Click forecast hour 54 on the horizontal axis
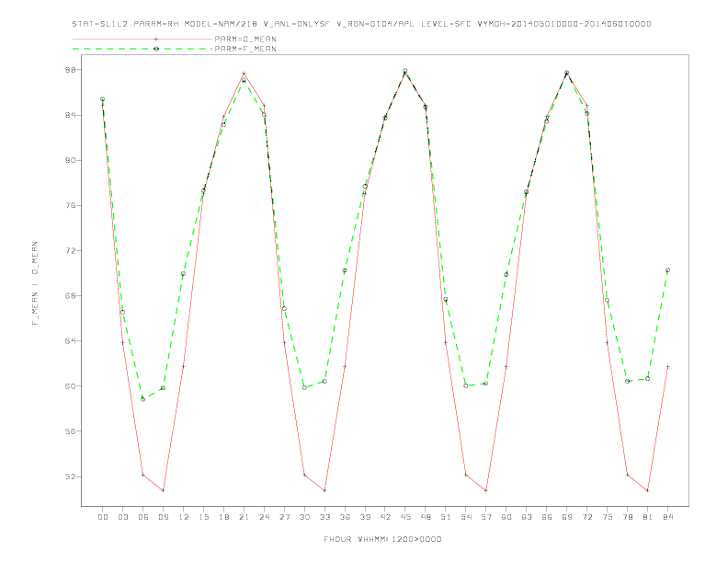This screenshot has height=563, width=728. pos(466,517)
